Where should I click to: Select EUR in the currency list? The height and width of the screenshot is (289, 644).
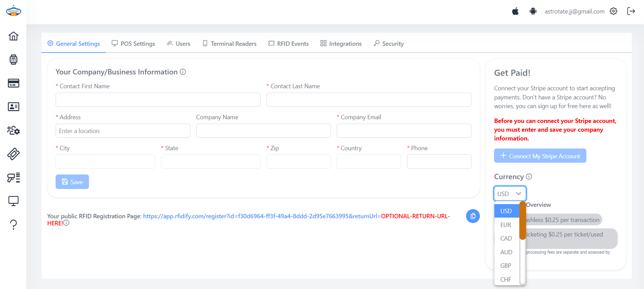tap(507, 225)
